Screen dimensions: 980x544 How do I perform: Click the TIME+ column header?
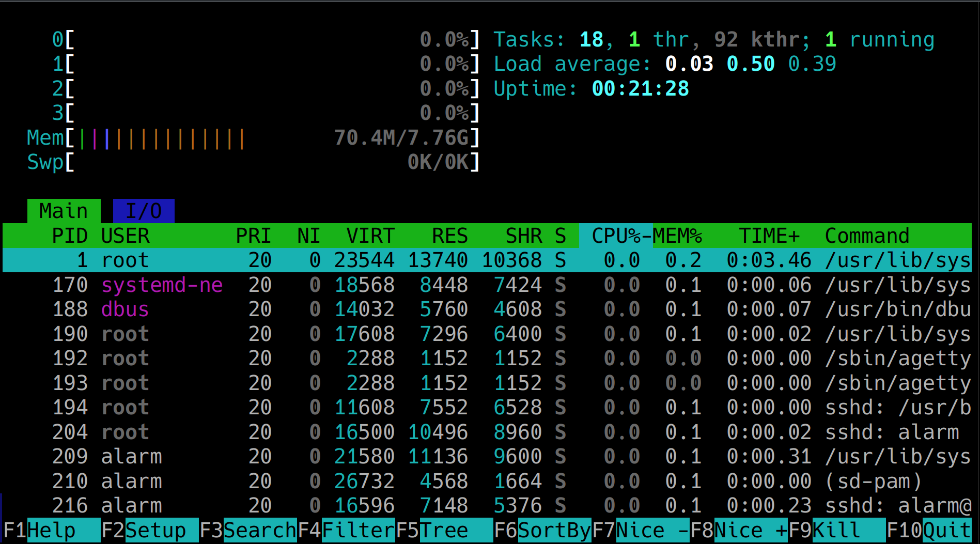click(x=769, y=236)
